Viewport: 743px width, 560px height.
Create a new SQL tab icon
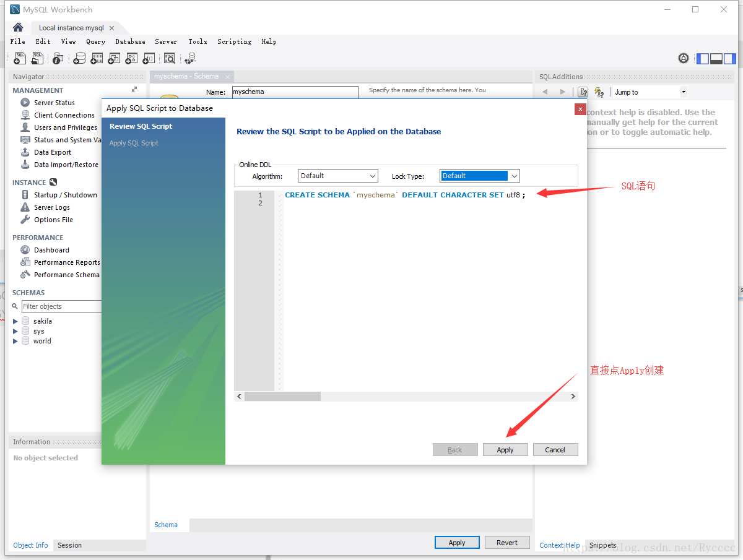20,58
